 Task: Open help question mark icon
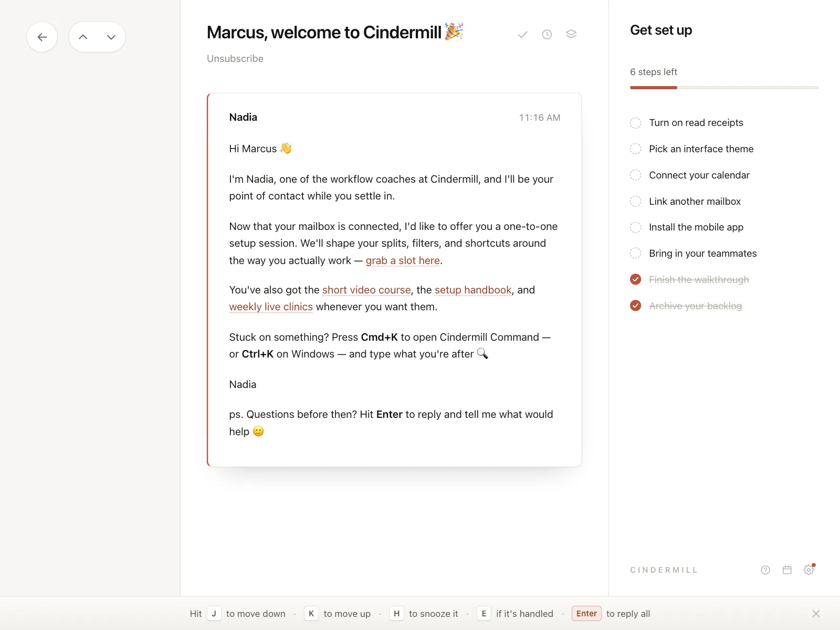765,570
